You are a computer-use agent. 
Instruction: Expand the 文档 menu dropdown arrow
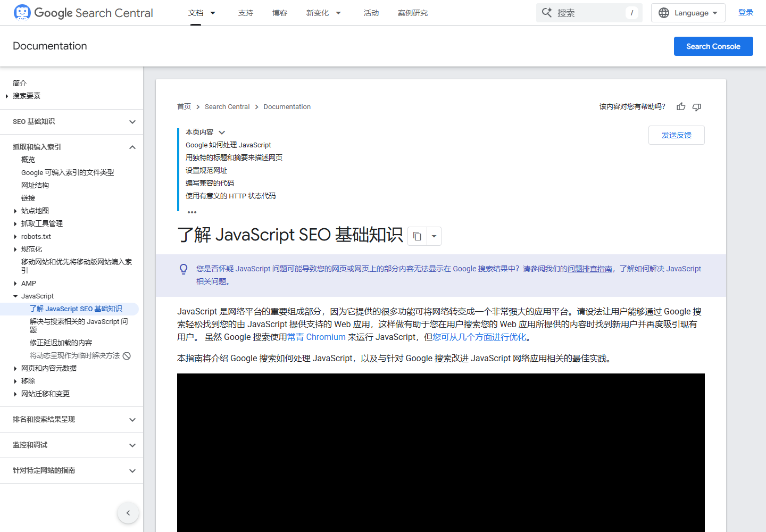pos(213,13)
